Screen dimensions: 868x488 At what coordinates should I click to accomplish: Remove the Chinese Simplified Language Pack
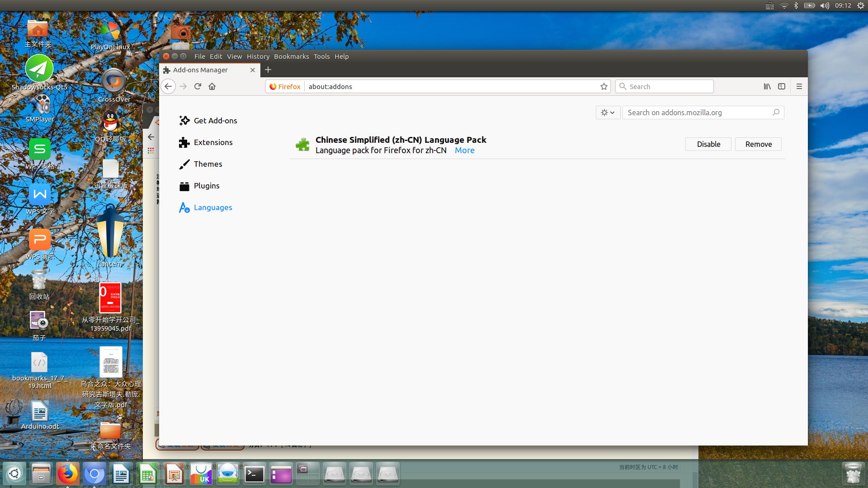point(759,144)
